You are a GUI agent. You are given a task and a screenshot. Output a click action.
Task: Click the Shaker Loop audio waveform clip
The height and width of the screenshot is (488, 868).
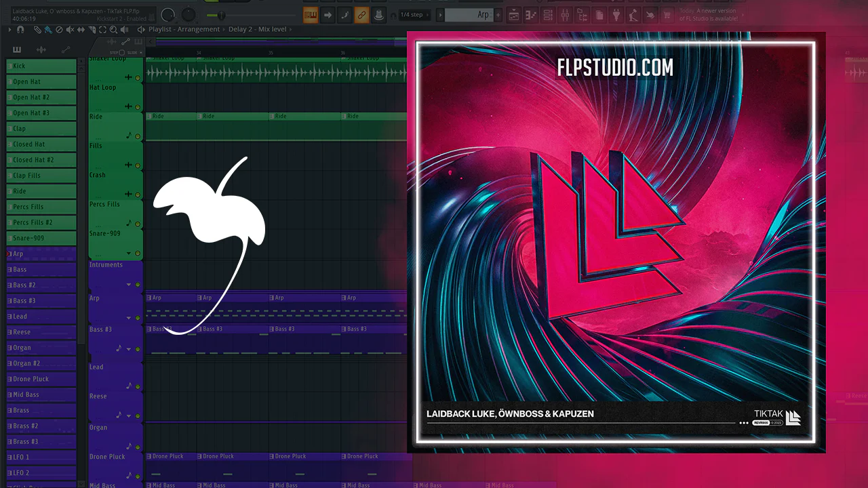tap(276, 72)
